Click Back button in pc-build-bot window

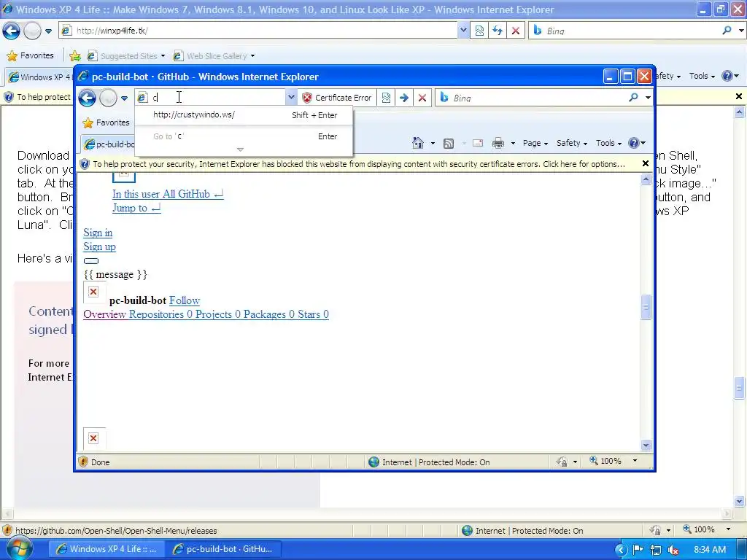(88, 98)
